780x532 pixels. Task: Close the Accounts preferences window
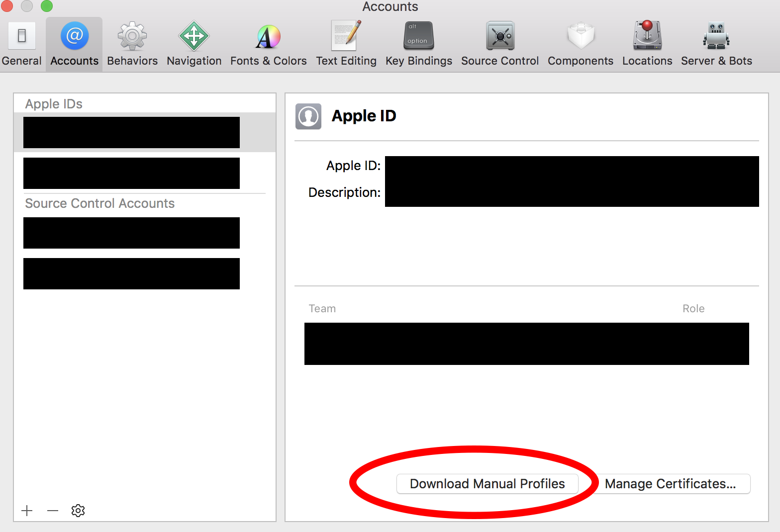(6, 6)
